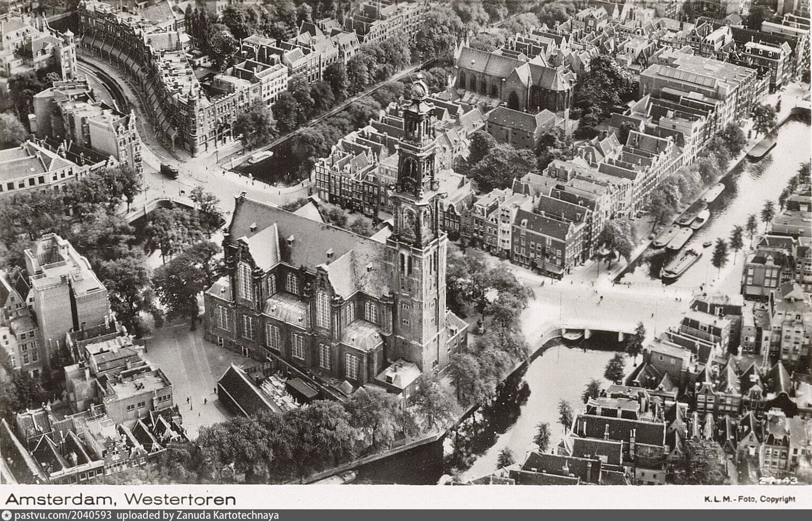Click the large barge moored in canal
Screen dimensions: 812x521
[680, 263]
